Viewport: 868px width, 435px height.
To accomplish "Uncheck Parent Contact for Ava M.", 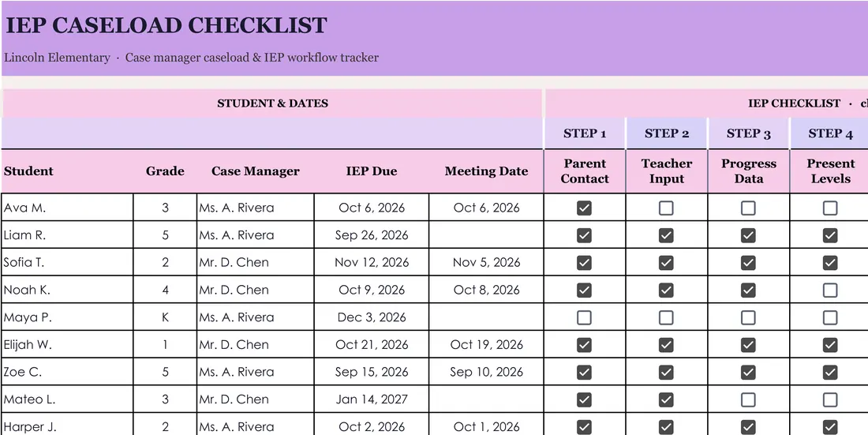I will pos(584,208).
